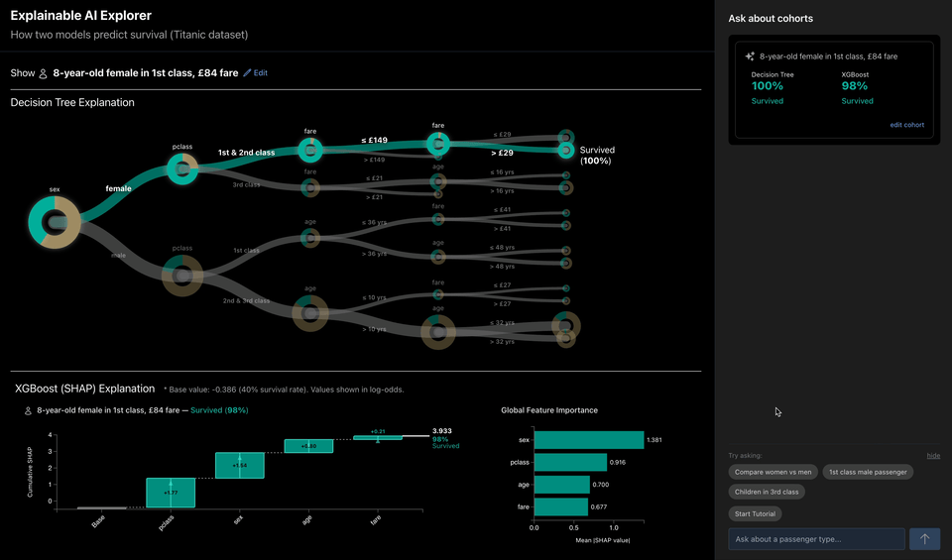This screenshot has height=560, width=952.
Task: Select the 1st class male passenger suggestion
Action: 868,472
